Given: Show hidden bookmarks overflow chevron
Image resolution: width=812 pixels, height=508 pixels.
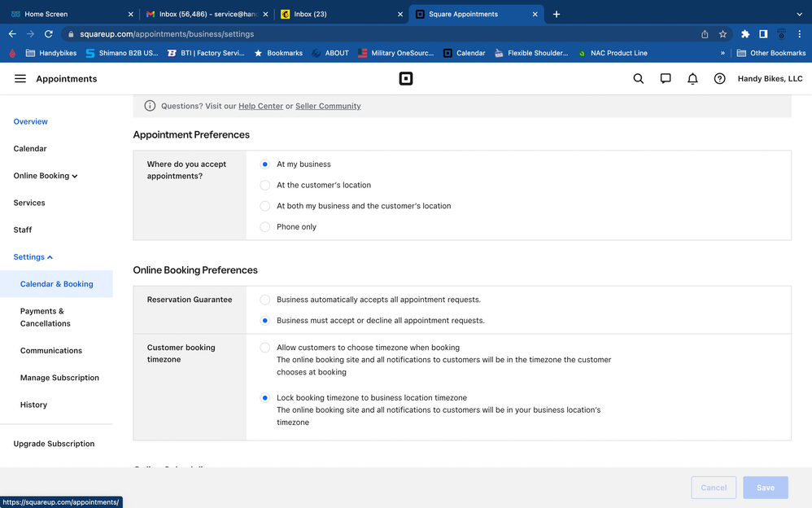Looking at the screenshot, I should click(x=723, y=53).
